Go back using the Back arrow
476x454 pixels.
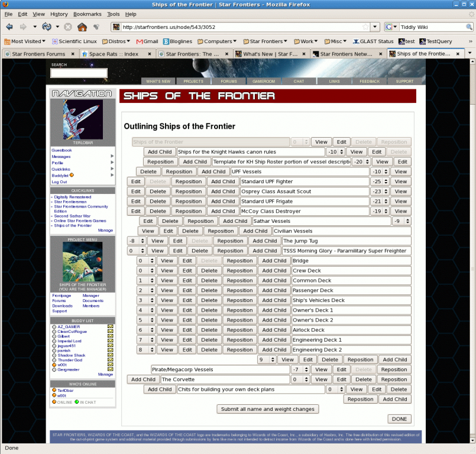pyautogui.click(x=9, y=27)
